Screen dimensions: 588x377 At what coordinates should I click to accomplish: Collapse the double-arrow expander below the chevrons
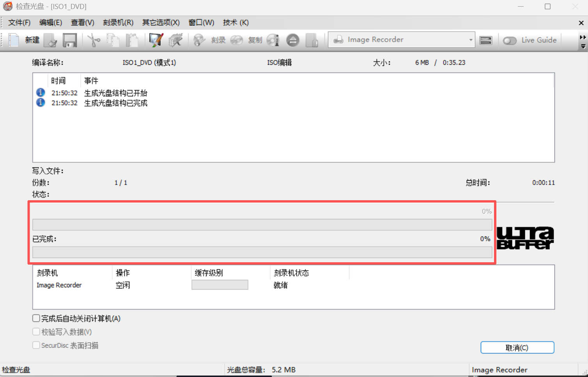(583, 46)
